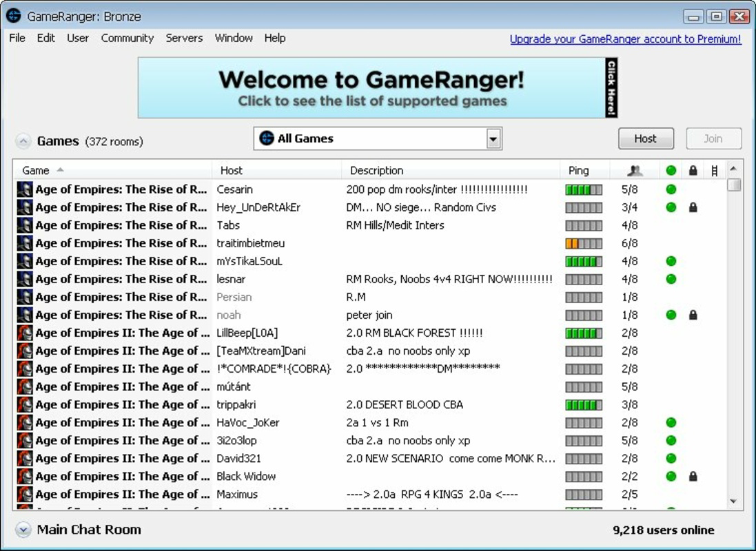Click the Click Here! banner strip
Image resolution: width=756 pixels, height=551 pixels.
coord(611,87)
